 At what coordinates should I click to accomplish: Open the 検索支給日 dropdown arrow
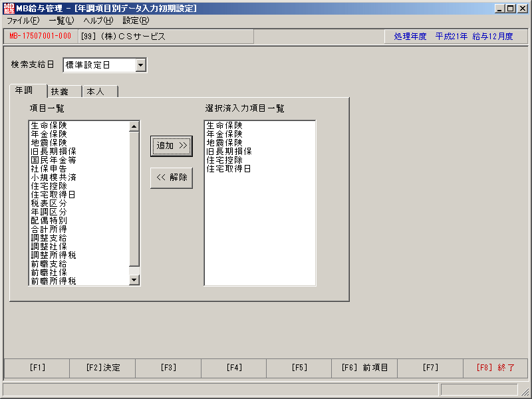click(x=141, y=65)
